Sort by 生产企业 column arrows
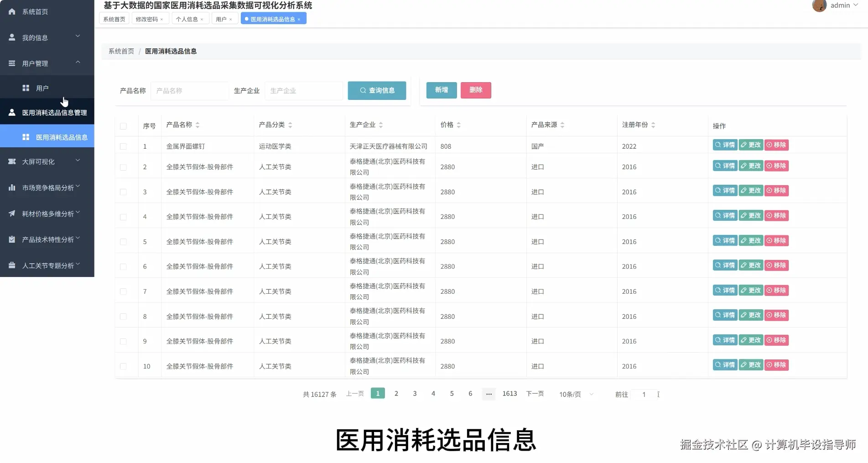 pos(381,125)
